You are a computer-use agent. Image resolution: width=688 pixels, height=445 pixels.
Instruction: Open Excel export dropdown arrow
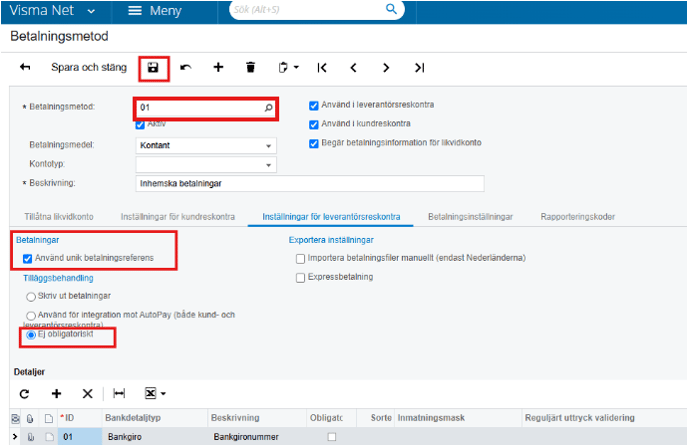click(163, 394)
